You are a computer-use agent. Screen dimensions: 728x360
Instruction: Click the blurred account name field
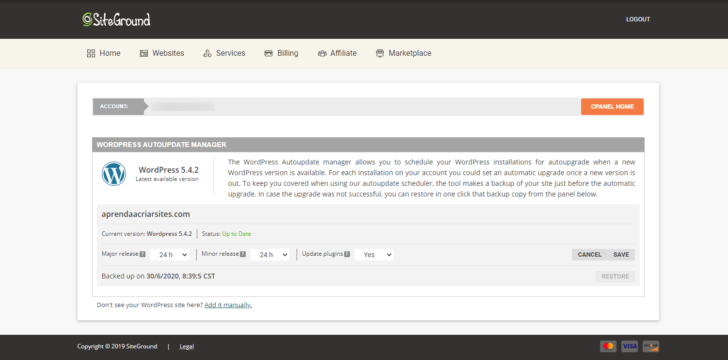coord(182,106)
